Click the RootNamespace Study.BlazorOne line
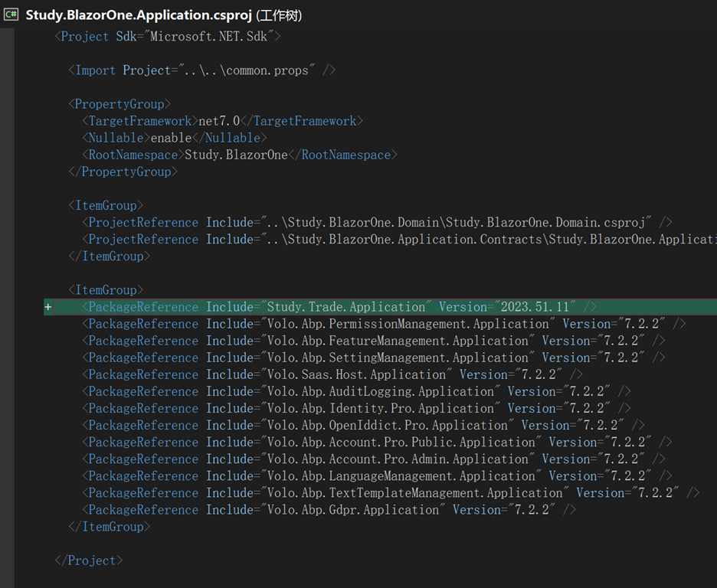The width and height of the screenshot is (717, 588). coord(240,155)
